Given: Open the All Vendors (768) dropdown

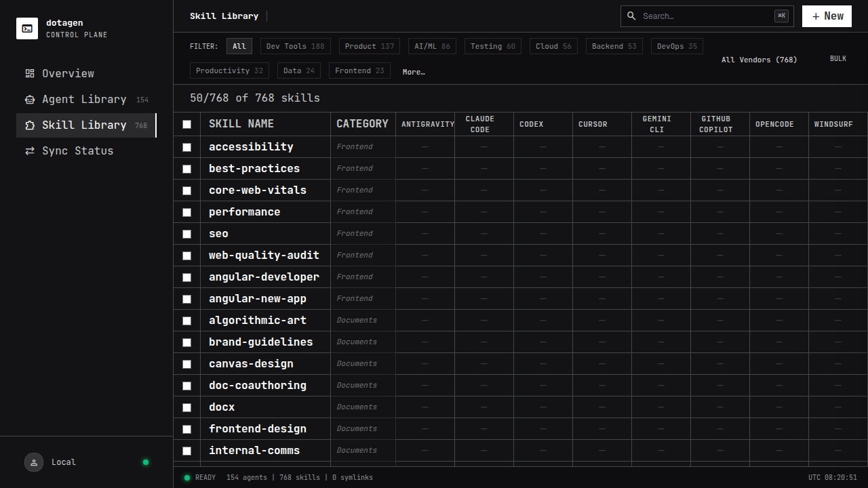Looking at the screenshot, I should coord(759,60).
